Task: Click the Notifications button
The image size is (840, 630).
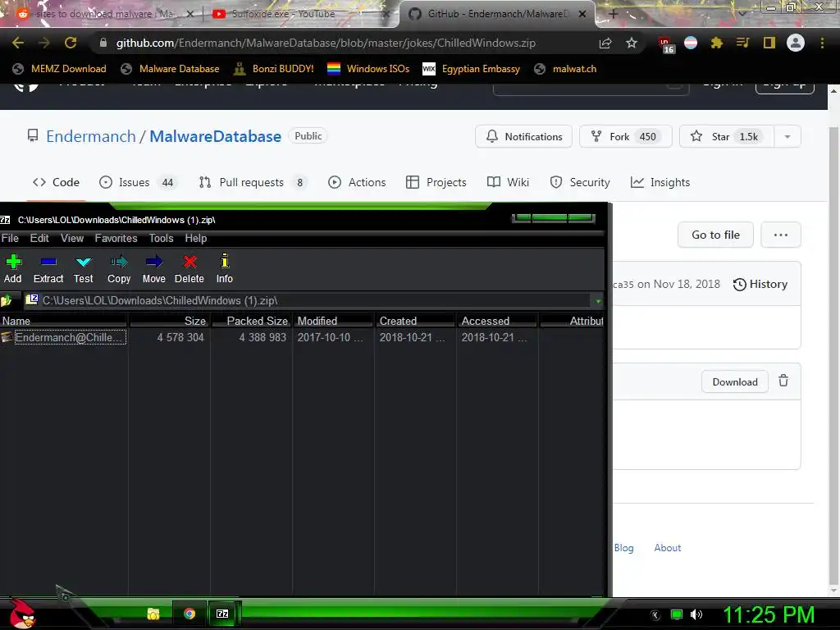Action: coord(523,137)
